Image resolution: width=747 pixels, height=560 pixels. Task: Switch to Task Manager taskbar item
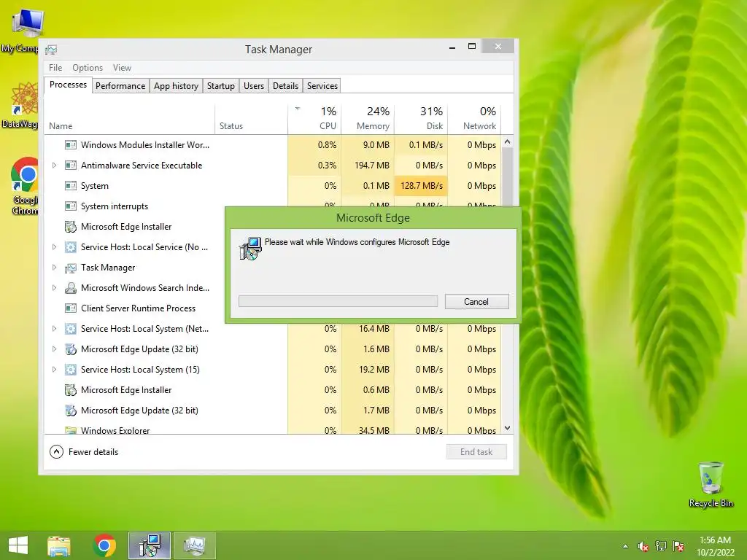pos(194,545)
